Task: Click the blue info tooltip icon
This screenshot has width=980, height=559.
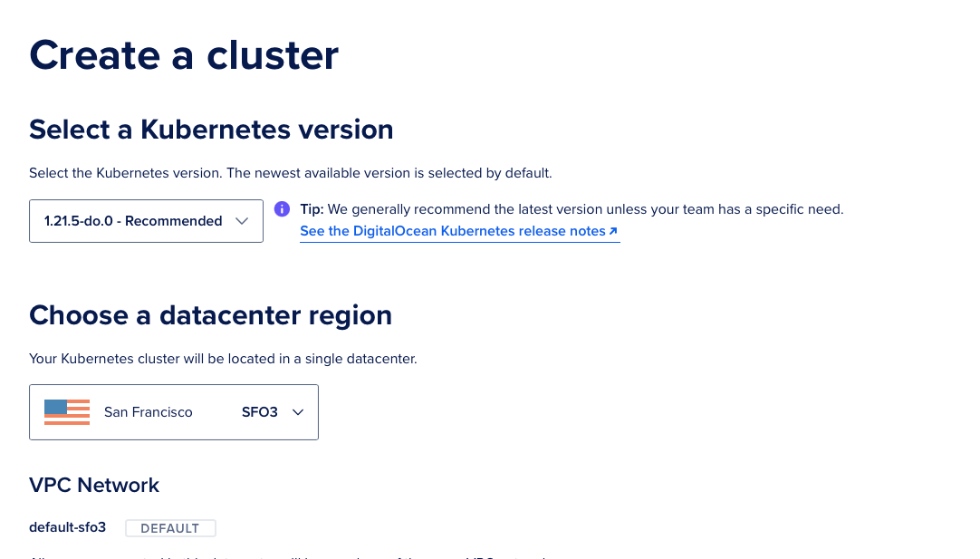Action: click(x=282, y=209)
